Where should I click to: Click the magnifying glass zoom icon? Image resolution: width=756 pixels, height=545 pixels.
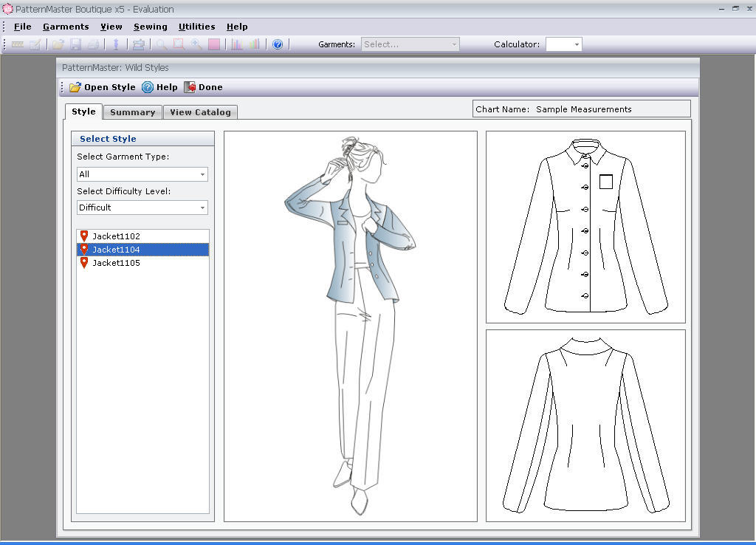pos(162,44)
